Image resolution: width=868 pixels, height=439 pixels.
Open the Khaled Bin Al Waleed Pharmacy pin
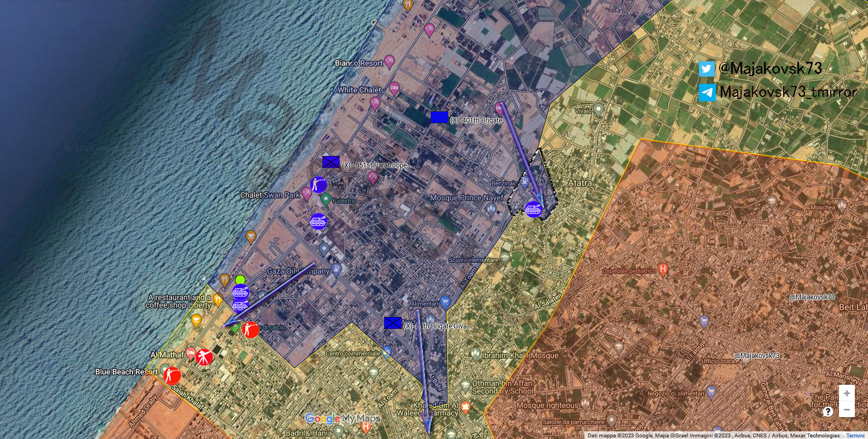point(465,407)
